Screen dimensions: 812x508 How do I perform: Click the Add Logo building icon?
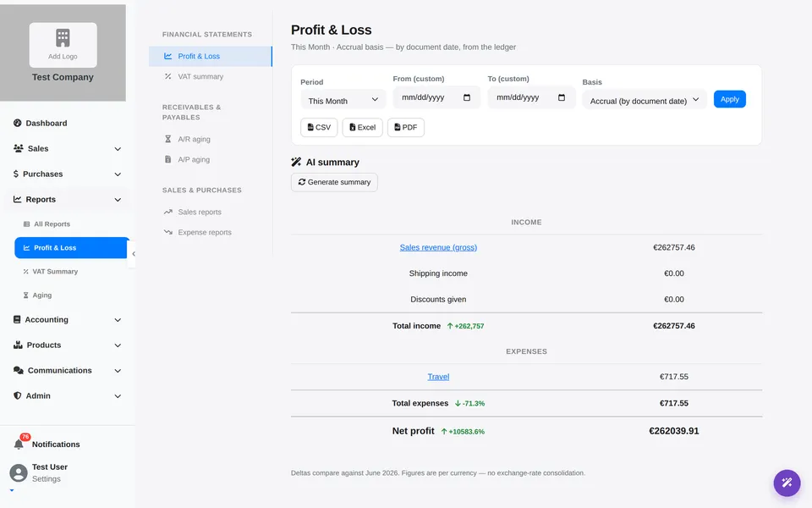(63, 37)
